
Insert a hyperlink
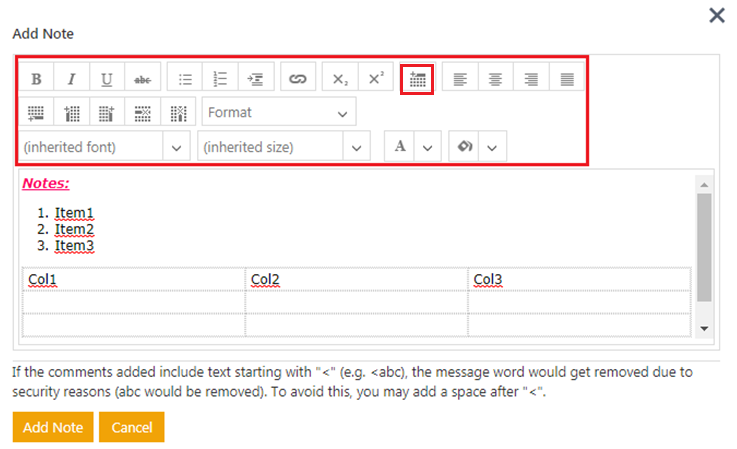tap(298, 78)
